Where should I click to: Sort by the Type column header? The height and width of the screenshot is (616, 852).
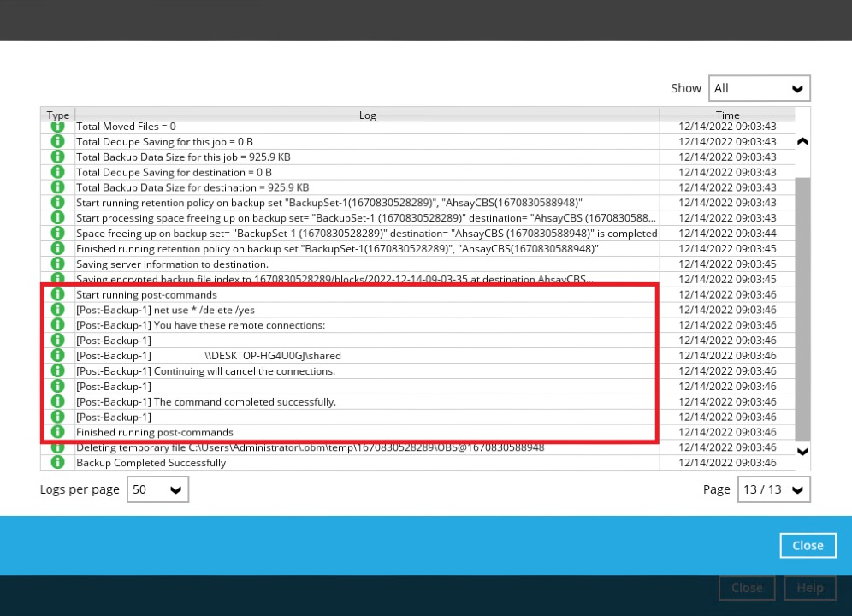click(x=58, y=115)
